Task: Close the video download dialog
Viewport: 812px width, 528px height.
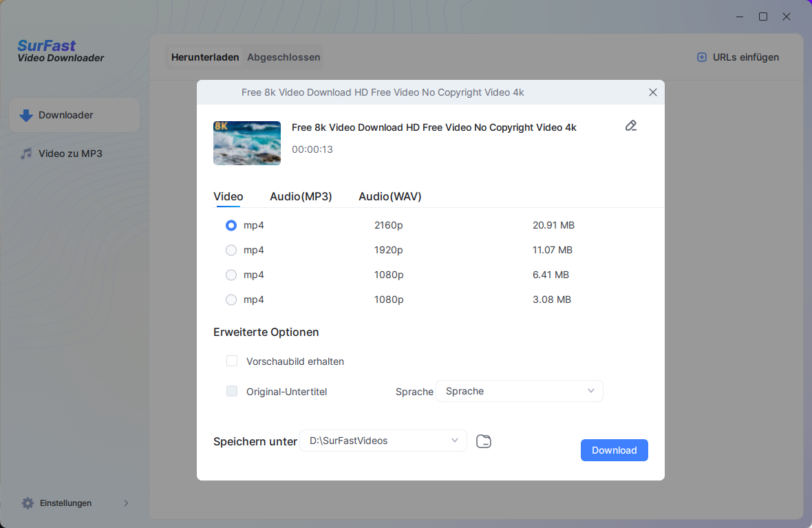Action: tap(652, 92)
